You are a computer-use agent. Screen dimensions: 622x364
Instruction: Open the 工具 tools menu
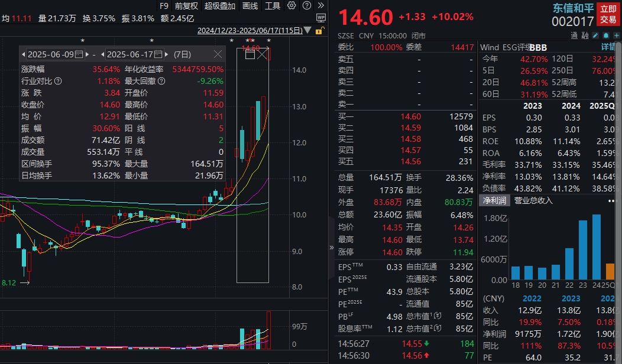(273, 5)
